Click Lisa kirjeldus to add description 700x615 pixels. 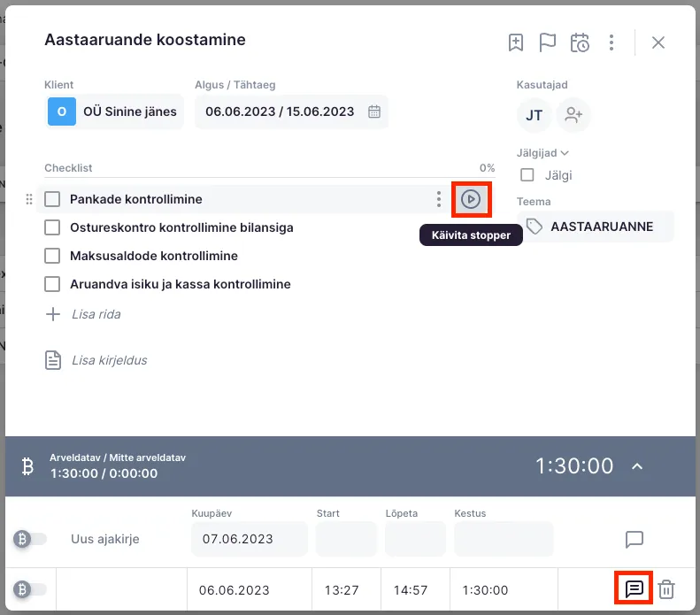point(108,360)
